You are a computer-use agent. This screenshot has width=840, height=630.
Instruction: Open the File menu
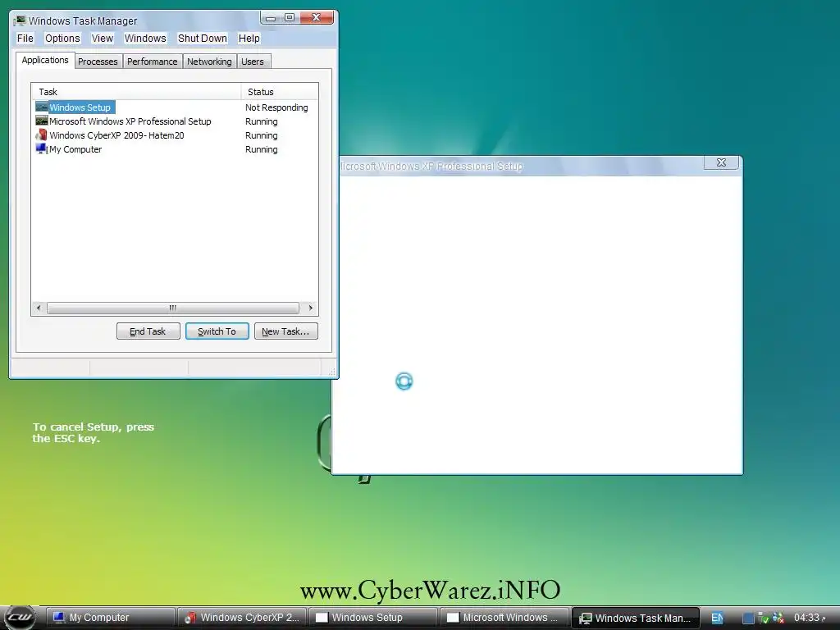coord(25,38)
